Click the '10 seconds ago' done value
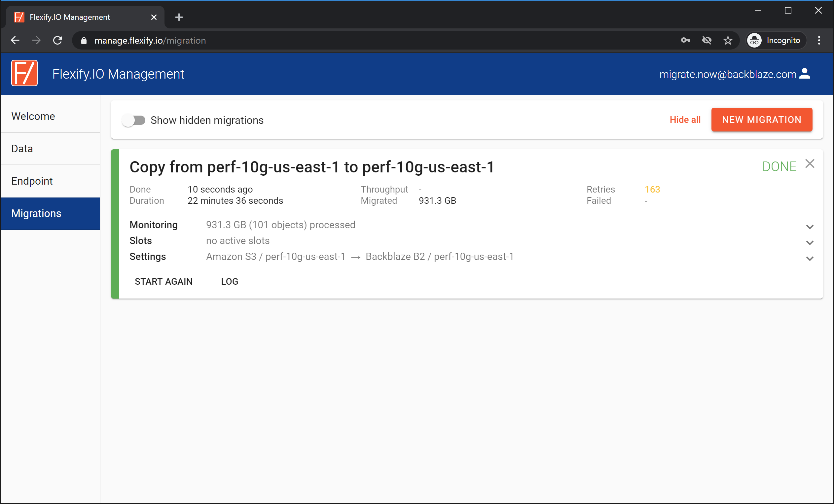834x504 pixels. tap(220, 189)
